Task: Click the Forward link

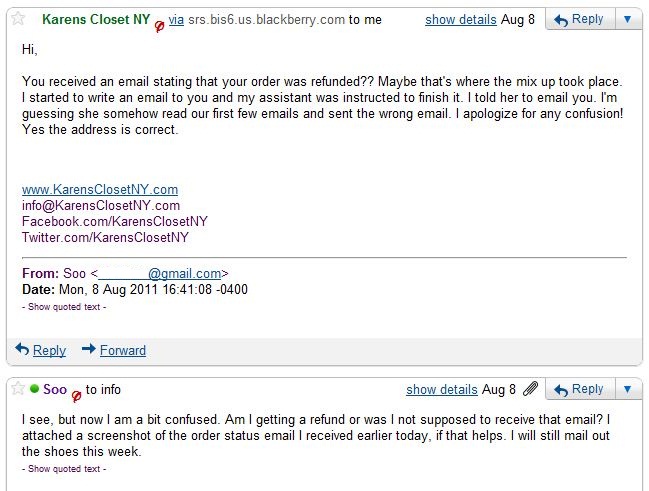Action: [x=123, y=350]
